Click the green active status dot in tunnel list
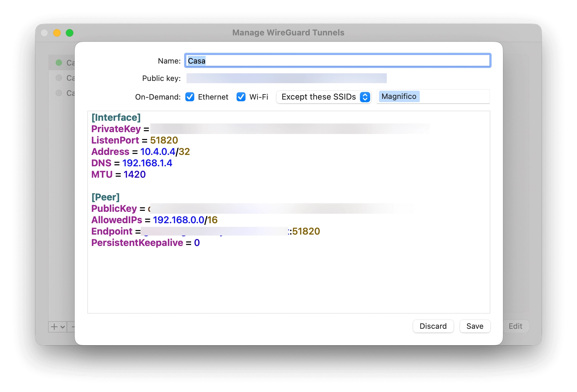The height and width of the screenshot is (392, 577). 59,63
